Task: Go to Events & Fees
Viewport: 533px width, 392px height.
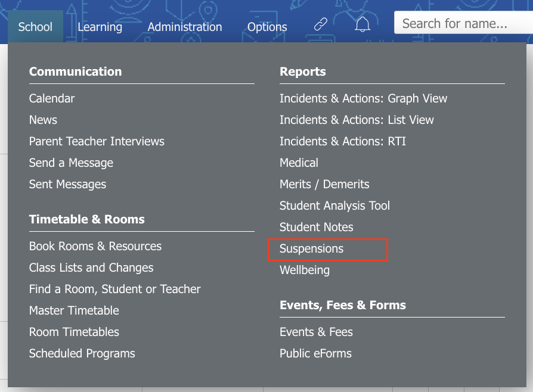Action: (317, 332)
